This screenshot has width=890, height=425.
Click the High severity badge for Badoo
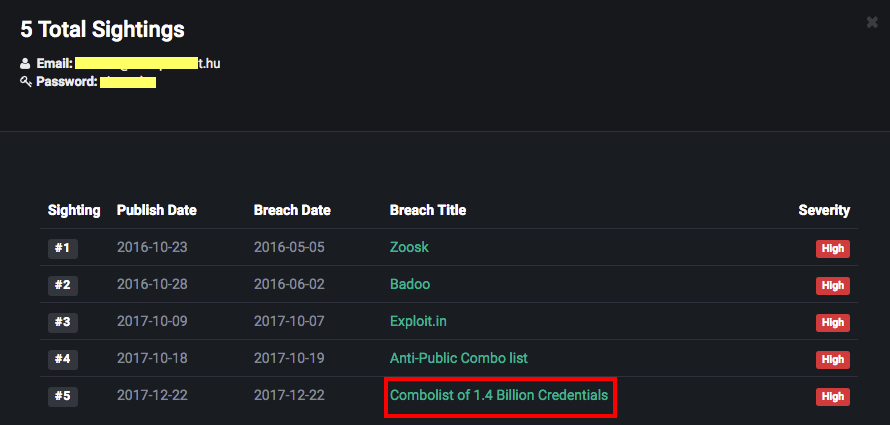tap(833, 285)
